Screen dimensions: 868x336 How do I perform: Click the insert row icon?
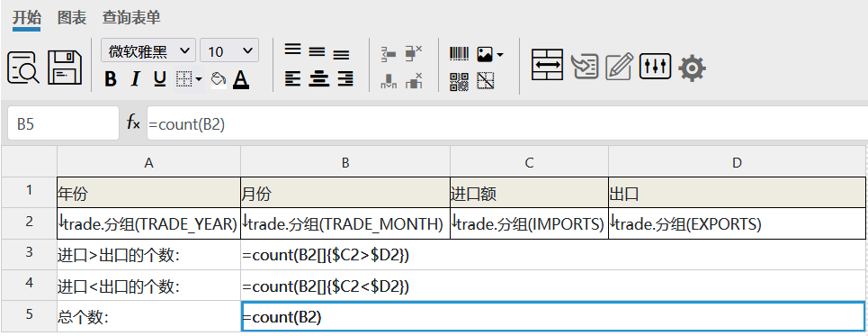tap(389, 54)
